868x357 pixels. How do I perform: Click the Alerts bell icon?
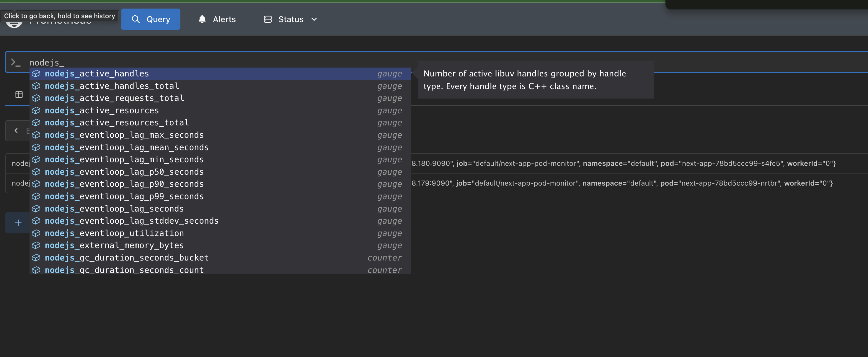pos(202,19)
